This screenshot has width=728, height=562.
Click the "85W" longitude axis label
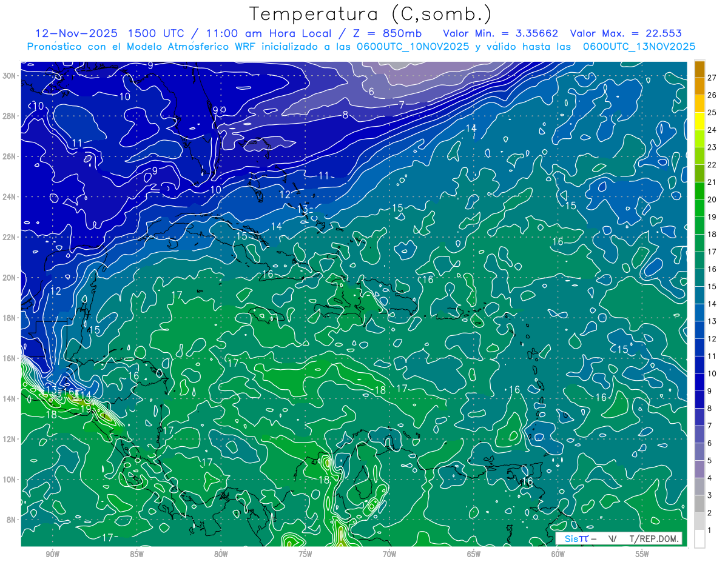(x=136, y=554)
